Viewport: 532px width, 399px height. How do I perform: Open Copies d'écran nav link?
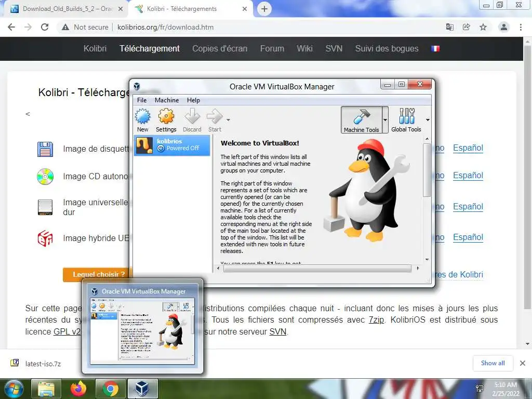(x=220, y=48)
